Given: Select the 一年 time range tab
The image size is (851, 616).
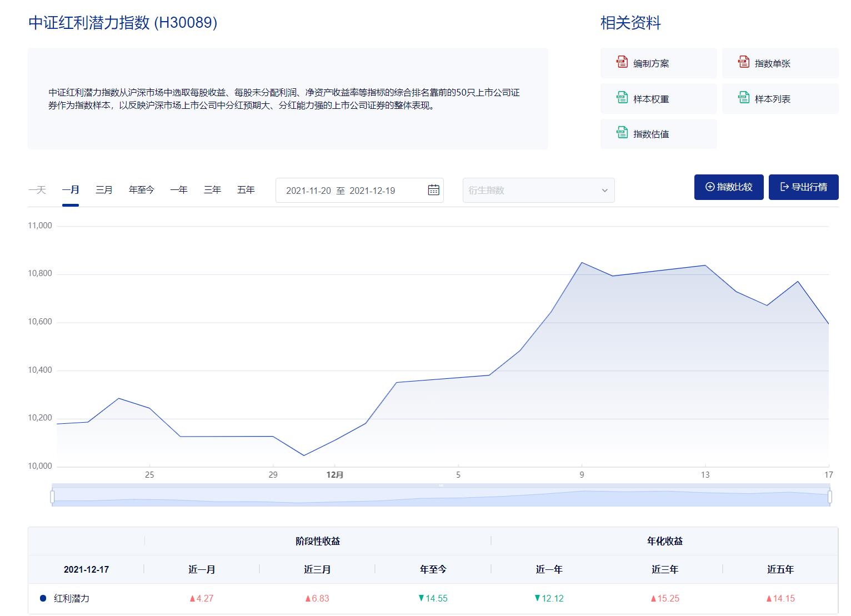Looking at the screenshot, I should (x=178, y=190).
